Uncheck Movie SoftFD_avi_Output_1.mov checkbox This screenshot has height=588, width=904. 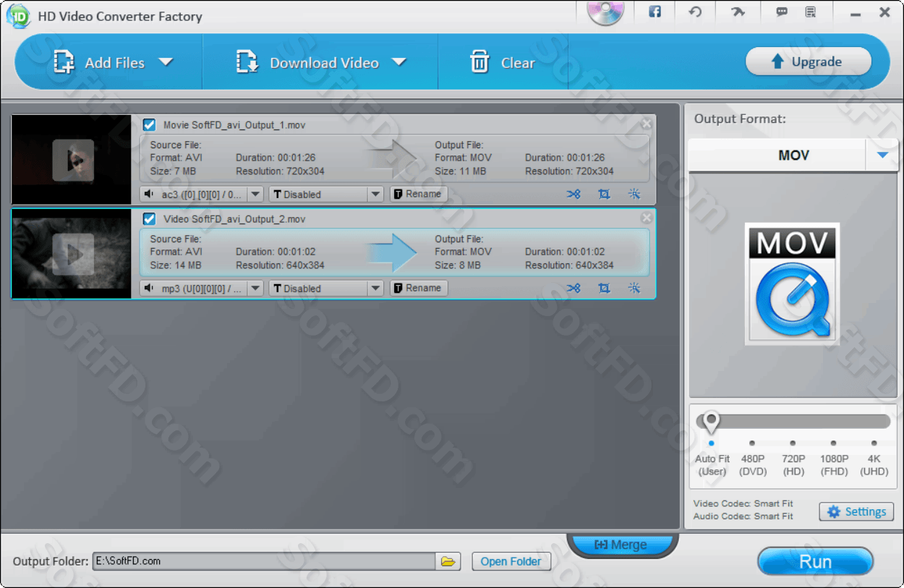[x=149, y=124]
